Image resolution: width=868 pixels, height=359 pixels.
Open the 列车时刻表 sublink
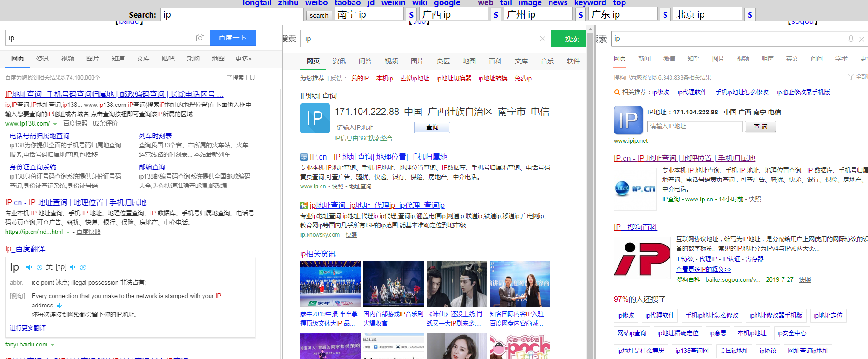(x=156, y=136)
